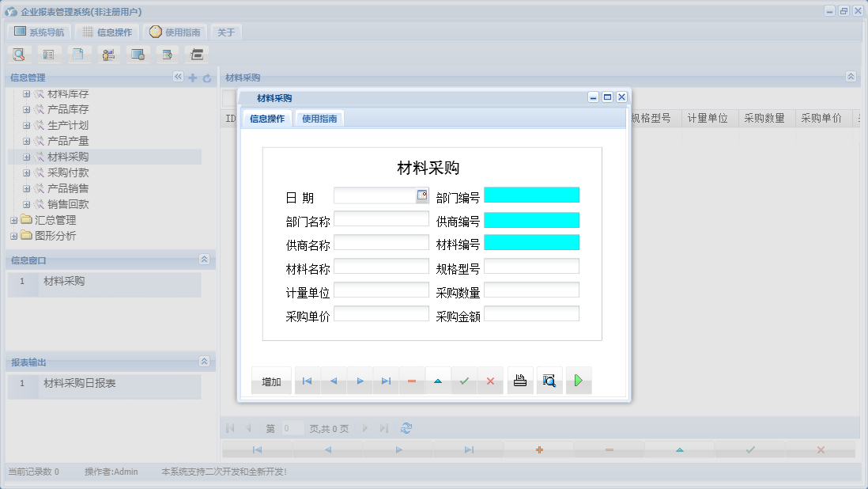Screen dimensions: 868x489
Task: Open print preview in the 材料采购 dialog
Action: pyautogui.click(x=549, y=381)
